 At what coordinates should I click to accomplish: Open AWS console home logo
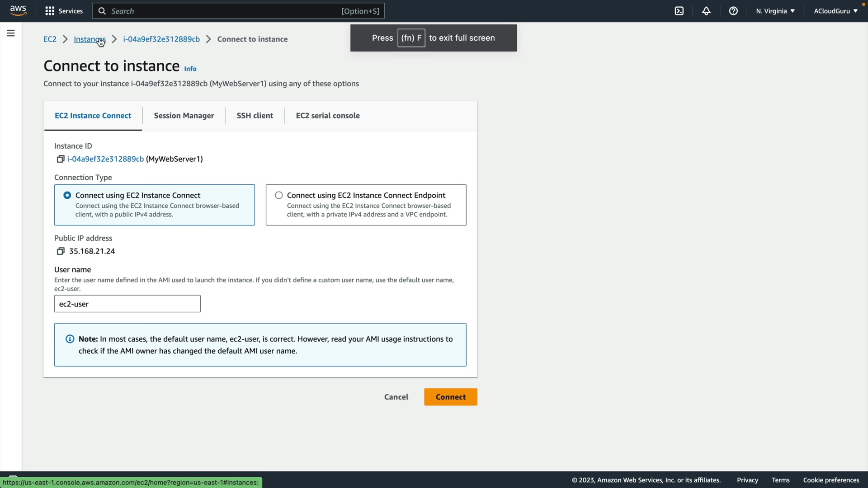pos(18,11)
